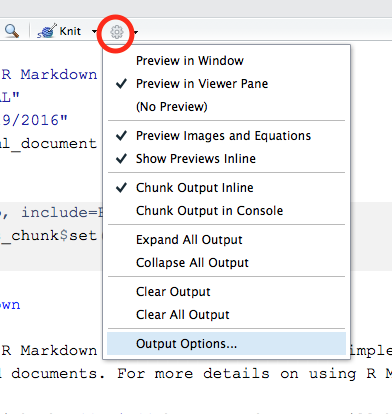Viewport: 392px width, 414px height.
Task: Choose Expand All Output
Action: 226,240
